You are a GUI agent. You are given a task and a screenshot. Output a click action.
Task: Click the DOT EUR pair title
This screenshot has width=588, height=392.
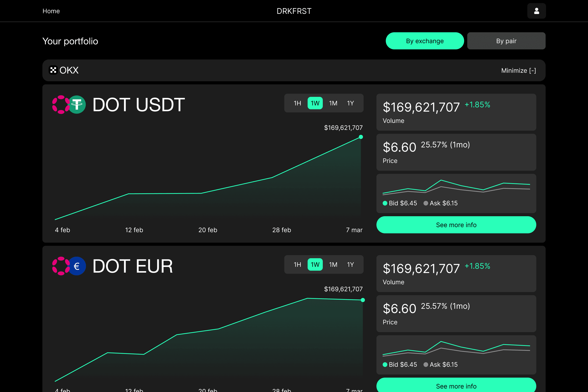pyautogui.click(x=132, y=266)
